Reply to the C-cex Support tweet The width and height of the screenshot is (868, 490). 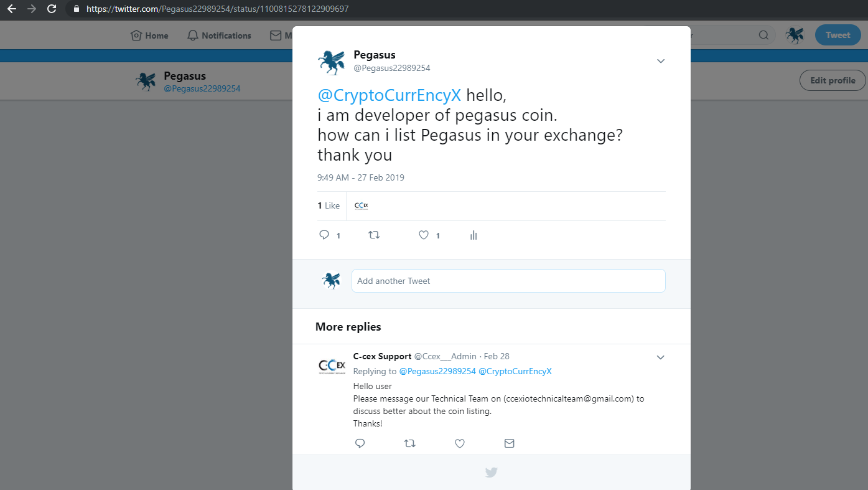360,443
